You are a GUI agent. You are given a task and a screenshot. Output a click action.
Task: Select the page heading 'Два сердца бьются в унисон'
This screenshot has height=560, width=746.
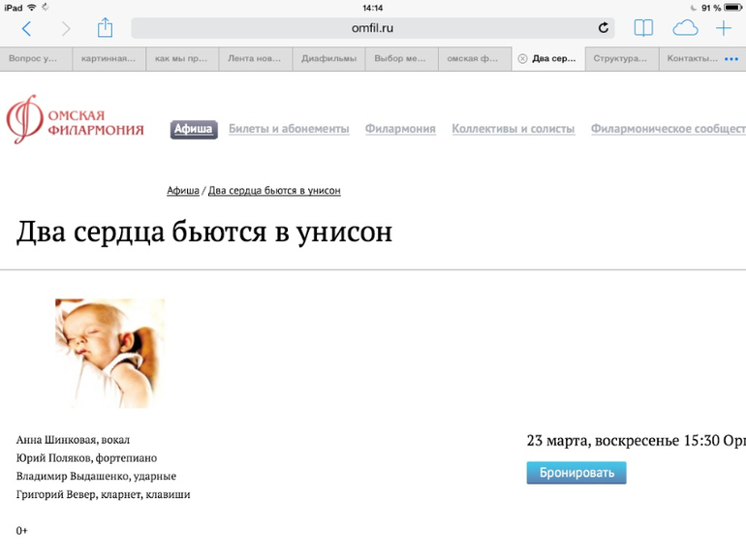[204, 232]
